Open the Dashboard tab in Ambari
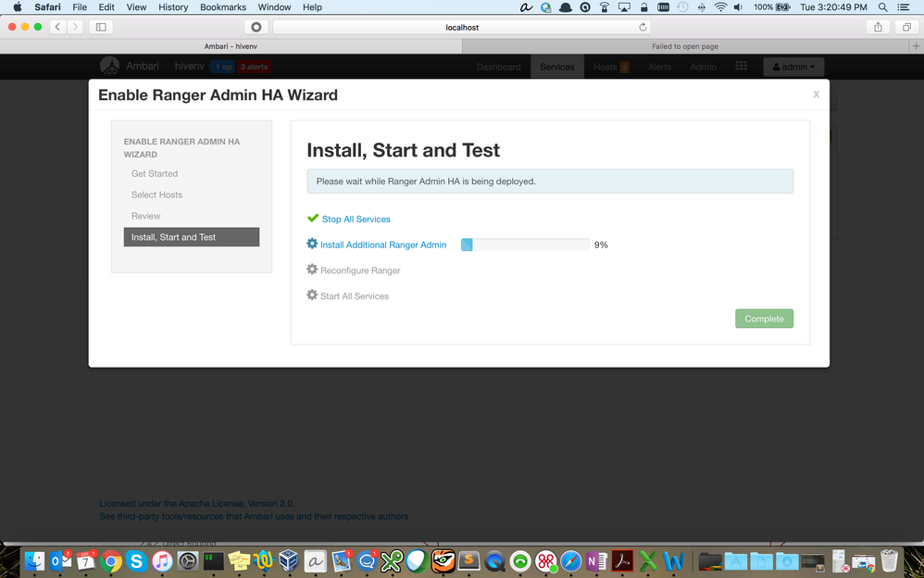 click(x=498, y=67)
